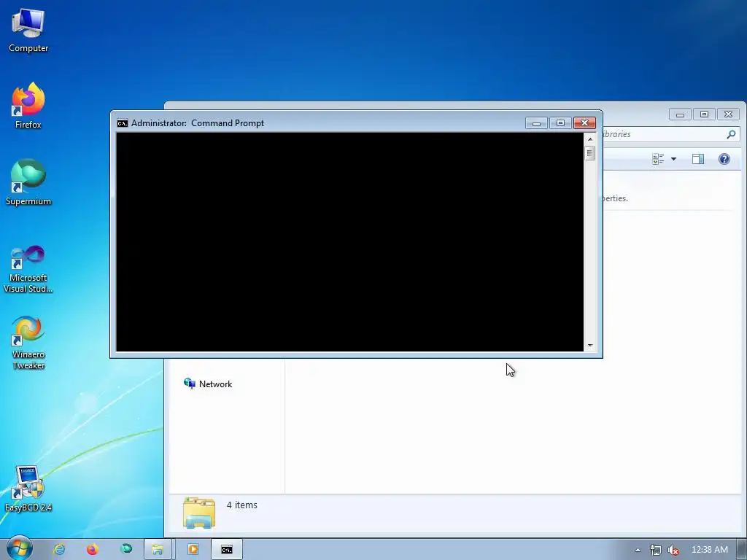Click inside the black Command Prompt console
The height and width of the screenshot is (560, 747).
pyautogui.click(x=349, y=242)
